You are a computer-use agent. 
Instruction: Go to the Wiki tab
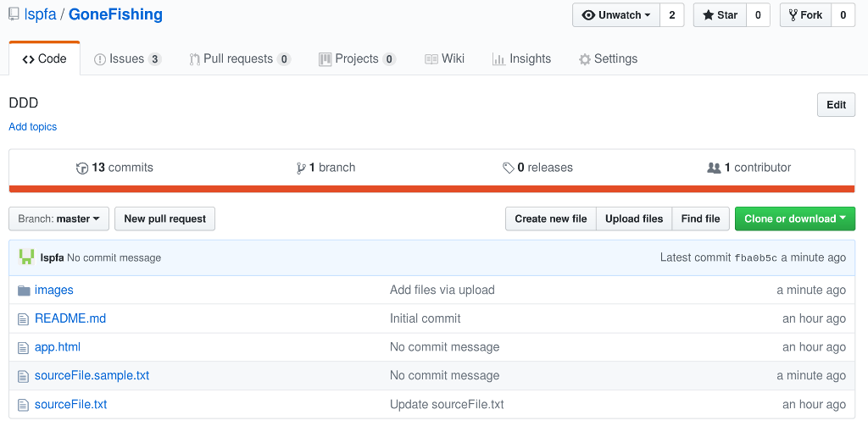(x=444, y=58)
